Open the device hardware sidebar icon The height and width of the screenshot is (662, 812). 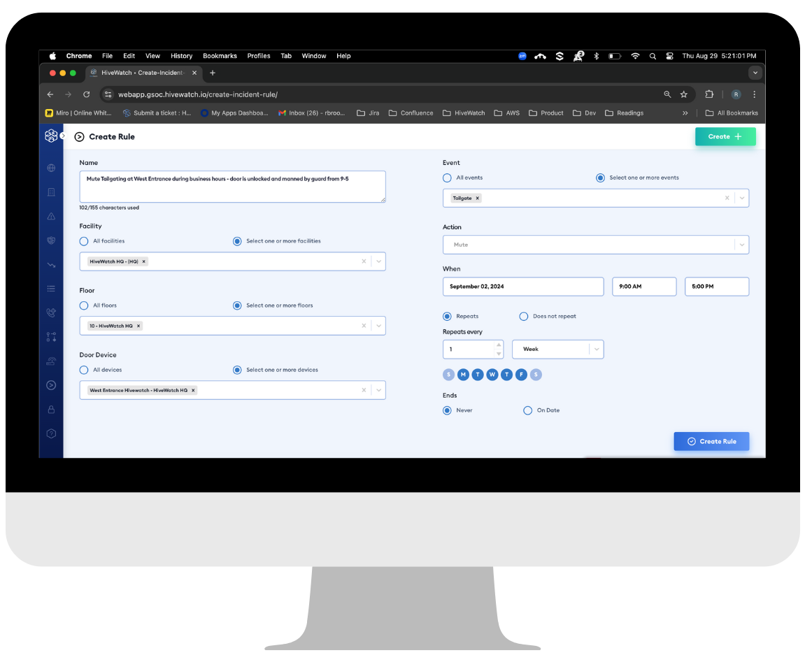pos(51,361)
